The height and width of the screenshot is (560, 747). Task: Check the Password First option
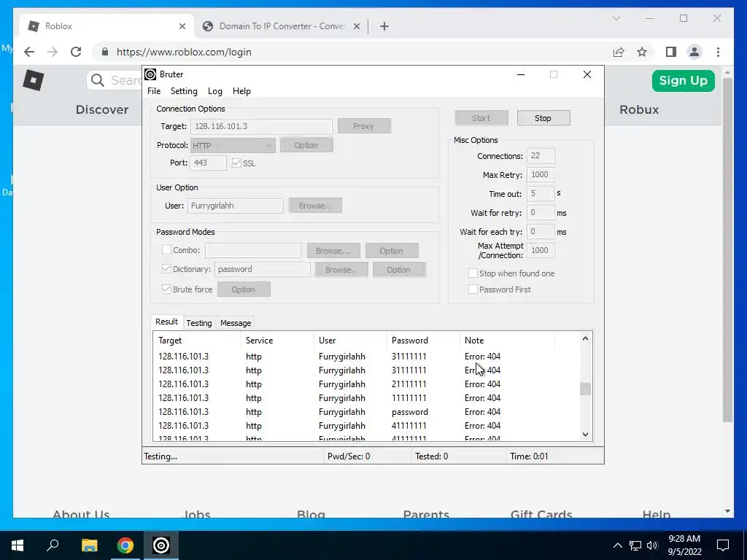tap(473, 289)
